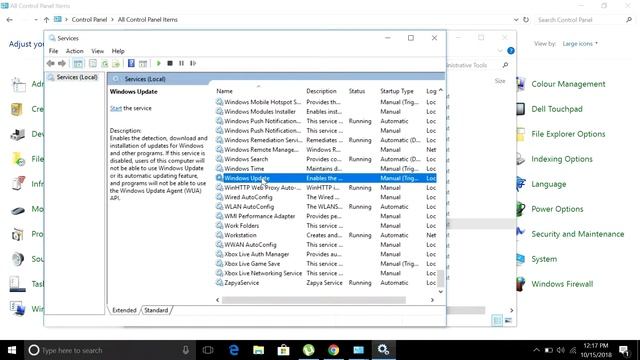Screen dimensions: 640x360
Task: Click scroll down arrow of services list
Action: (440, 291)
